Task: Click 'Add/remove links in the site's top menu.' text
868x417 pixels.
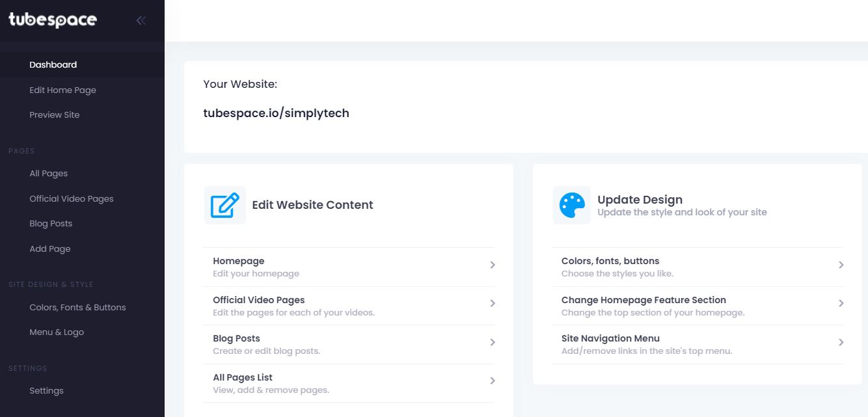Action: [647, 351]
